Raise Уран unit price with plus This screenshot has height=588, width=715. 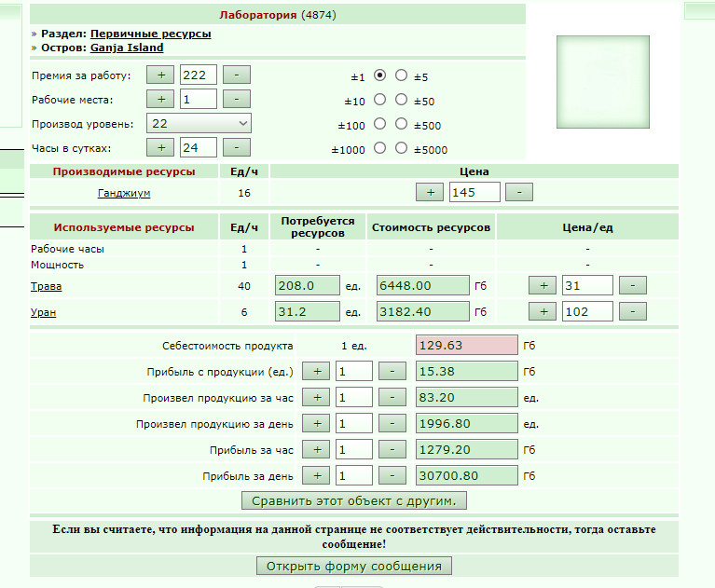(543, 311)
